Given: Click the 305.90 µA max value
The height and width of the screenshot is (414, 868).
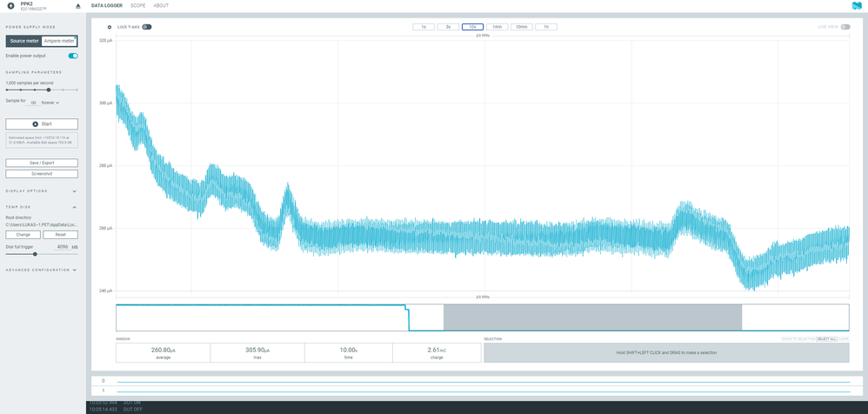Looking at the screenshot, I should coord(257,351).
